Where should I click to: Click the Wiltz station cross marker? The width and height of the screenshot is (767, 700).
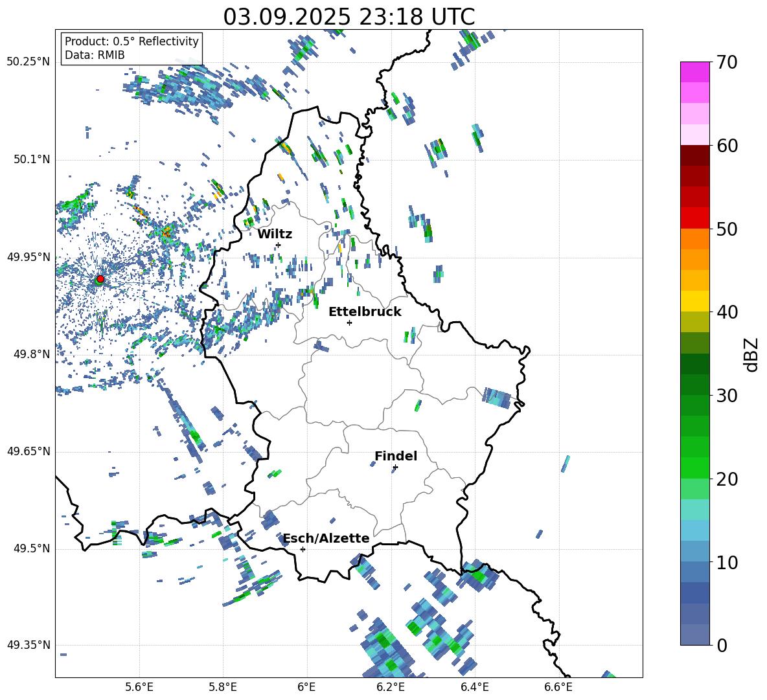click(x=279, y=245)
